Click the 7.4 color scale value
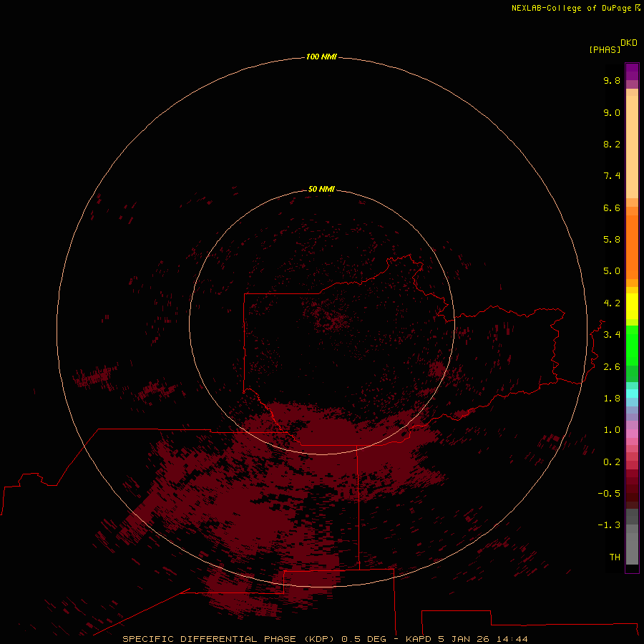Screen dimensions: 644x644 (x=612, y=176)
